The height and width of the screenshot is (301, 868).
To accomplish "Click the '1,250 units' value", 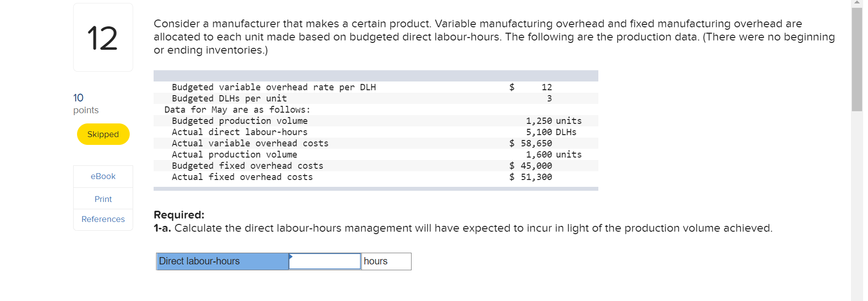I will point(553,121).
